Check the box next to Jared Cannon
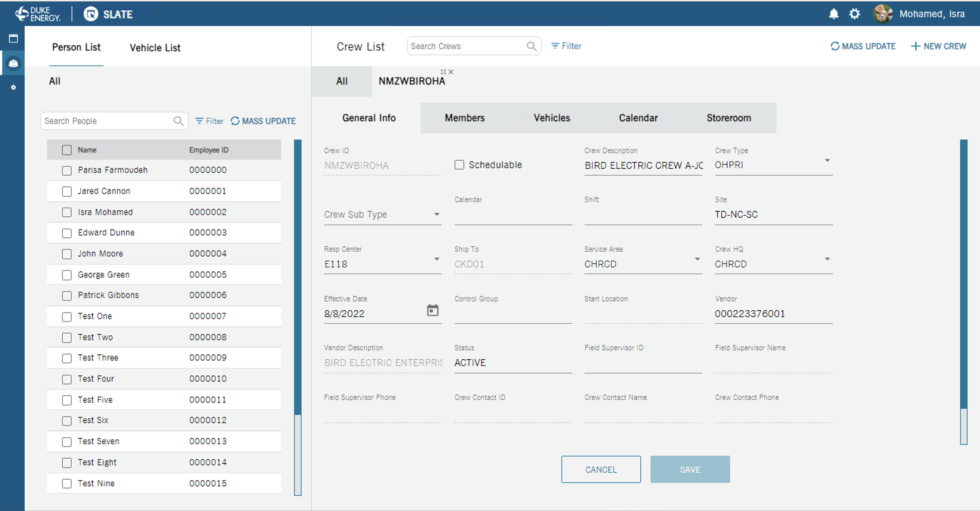Viewport: 980px width, 511px height. [67, 191]
